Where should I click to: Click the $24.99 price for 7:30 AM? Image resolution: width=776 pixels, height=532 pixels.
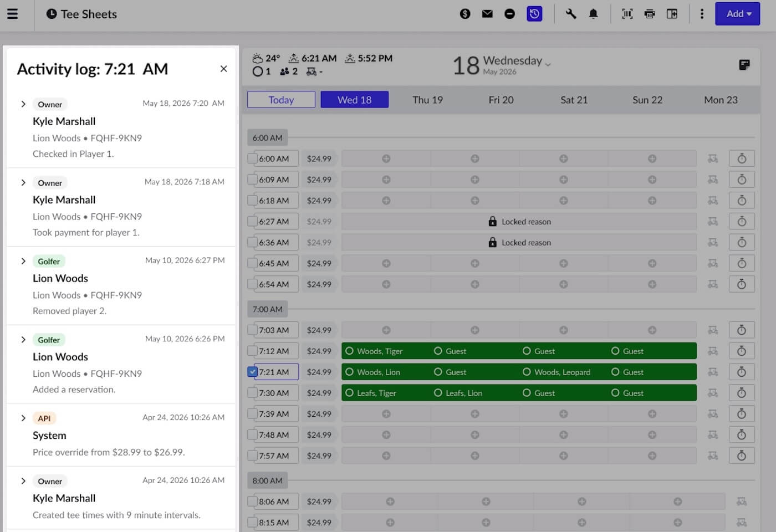(319, 393)
